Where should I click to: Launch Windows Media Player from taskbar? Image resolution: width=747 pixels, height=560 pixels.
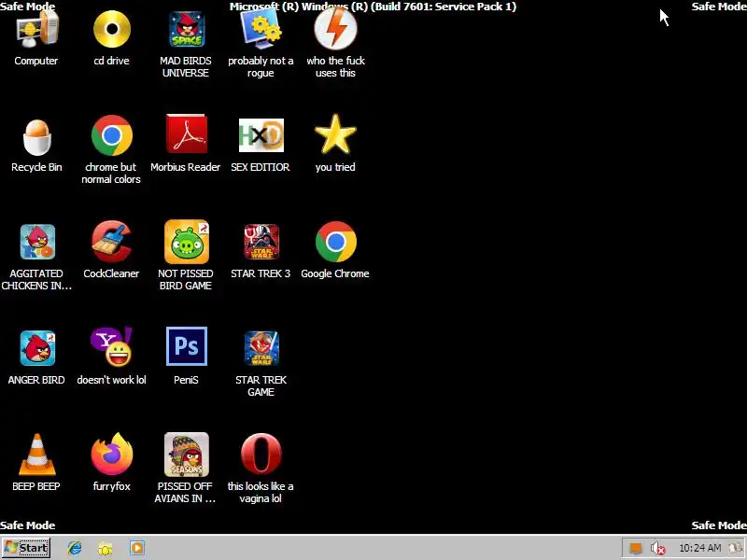pos(137,548)
